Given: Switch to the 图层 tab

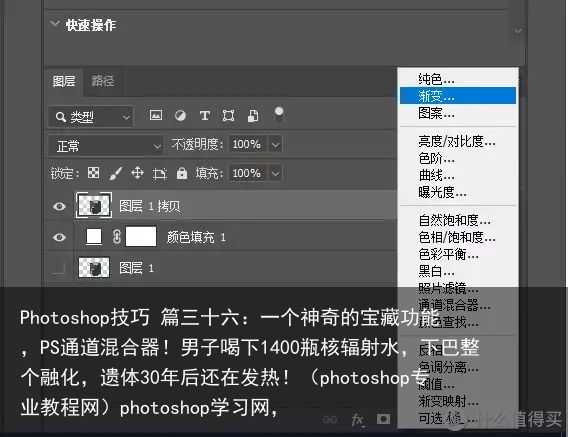Looking at the screenshot, I should click(x=64, y=81).
